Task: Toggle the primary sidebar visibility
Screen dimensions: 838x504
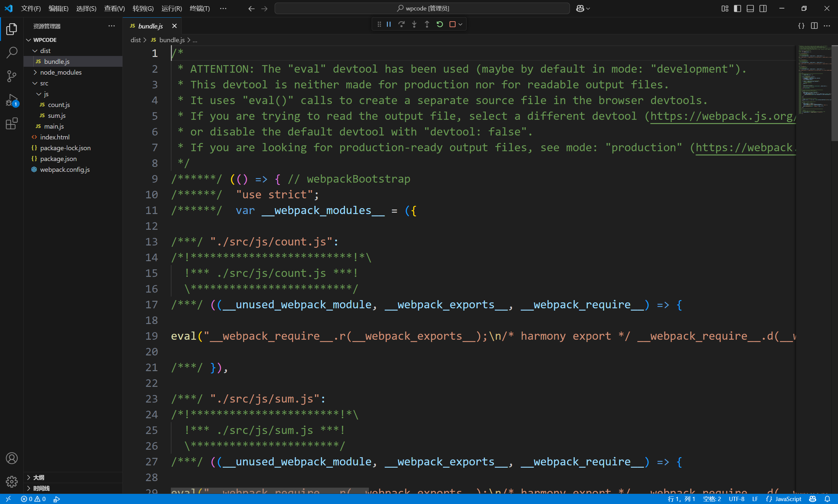Action: (737, 8)
